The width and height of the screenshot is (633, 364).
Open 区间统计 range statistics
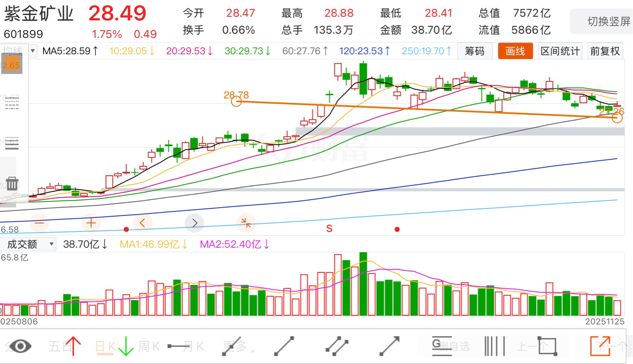(x=560, y=51)
